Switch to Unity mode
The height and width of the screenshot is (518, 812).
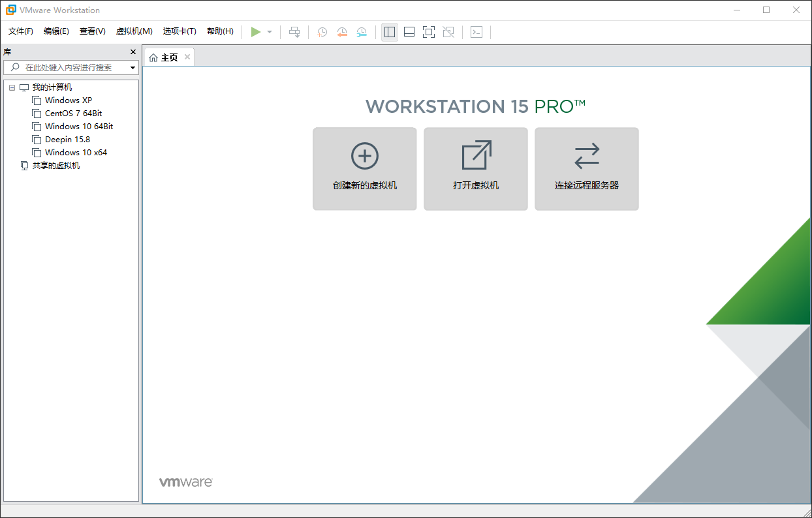tap(448, 31)
